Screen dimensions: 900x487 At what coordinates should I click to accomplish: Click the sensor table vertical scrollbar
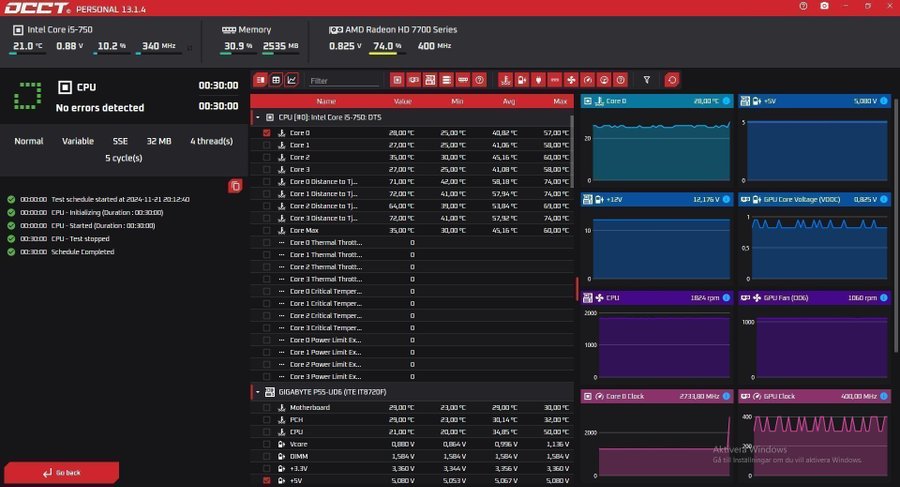(572, 151)
